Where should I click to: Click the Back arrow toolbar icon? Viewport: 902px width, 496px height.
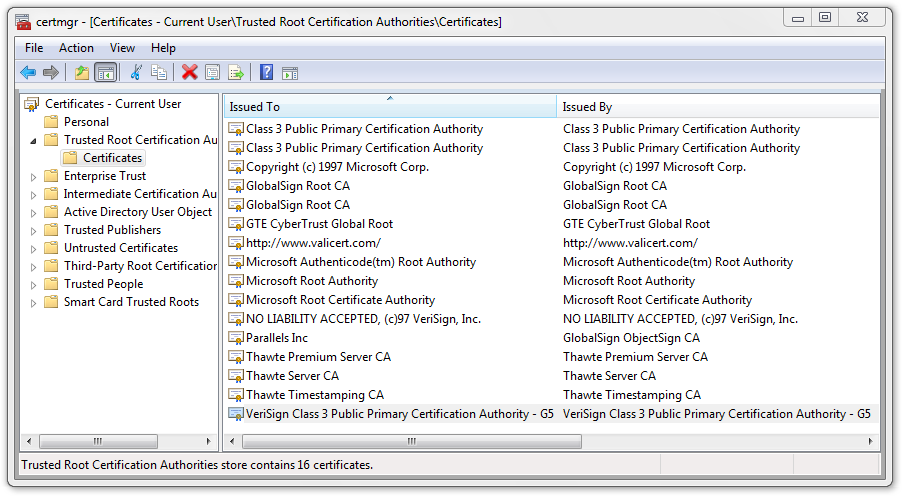pyautogui.click(x=28, y=73)
